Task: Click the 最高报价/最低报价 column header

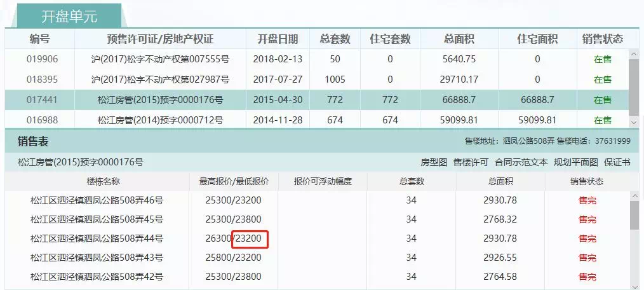Action: coord(234,181)
